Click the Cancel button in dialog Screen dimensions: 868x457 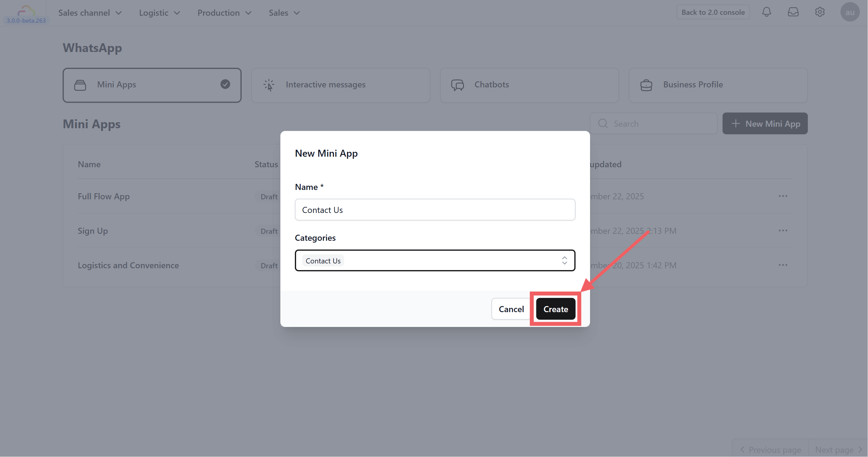[511, 309]
